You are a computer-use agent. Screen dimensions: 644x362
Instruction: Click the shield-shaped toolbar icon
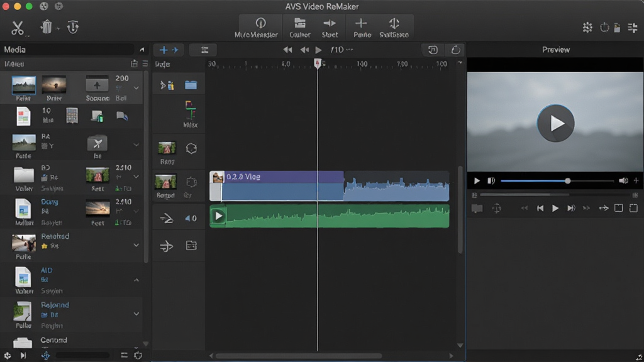73,27
